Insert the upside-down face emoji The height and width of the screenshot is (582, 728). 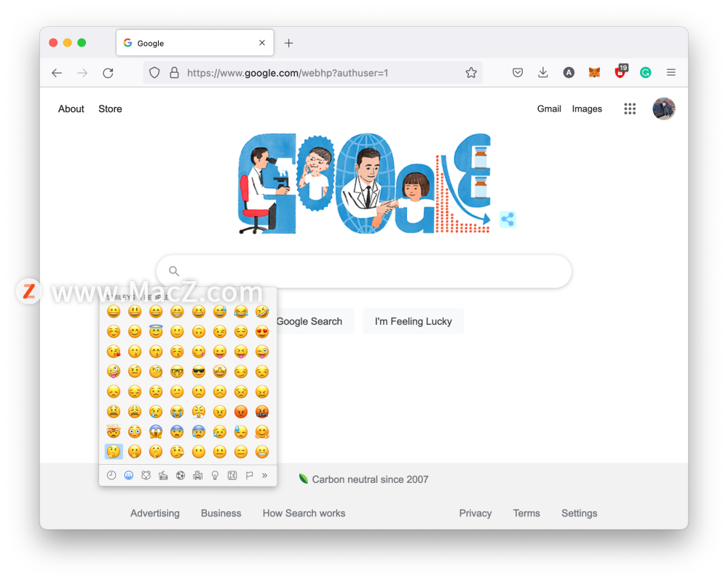pos(198,331)
